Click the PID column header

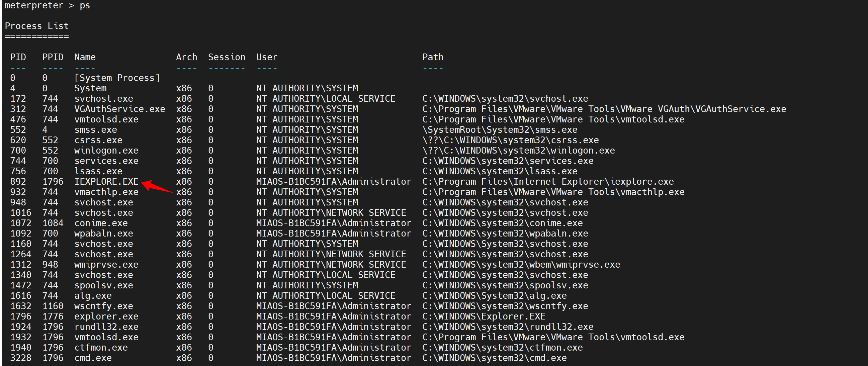pos(18,57)
